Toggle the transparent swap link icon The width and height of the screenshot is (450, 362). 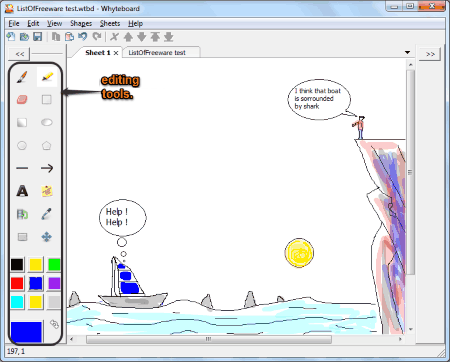54,324
